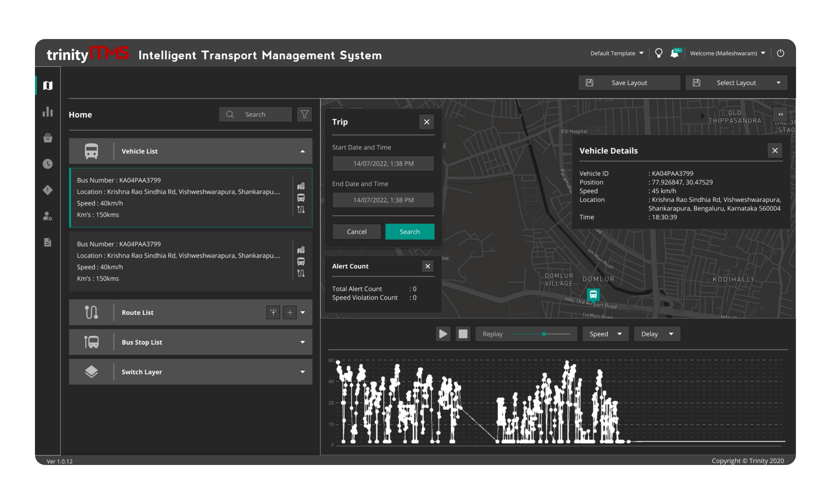Image resolution: width=831 pixels, height=504 pixels.
Task: Collapse the Vehicle List section
Action: tap(302, 151)
